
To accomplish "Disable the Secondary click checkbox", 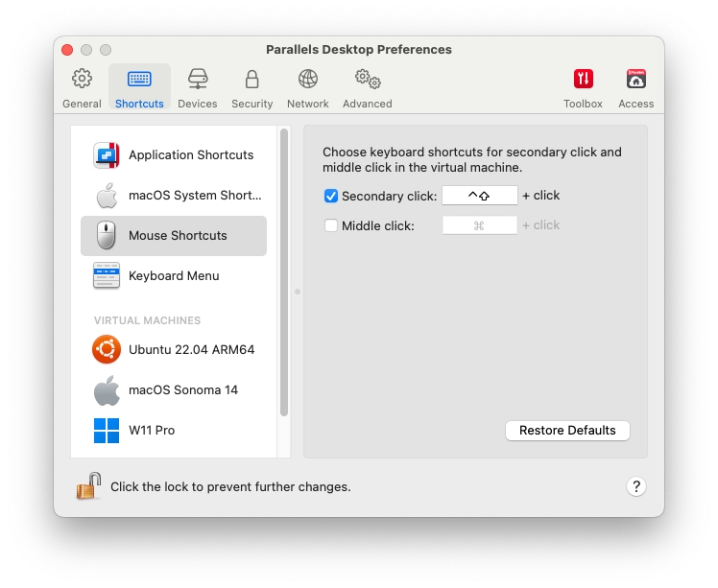I will pyautogui.click(x=331, y=196).
